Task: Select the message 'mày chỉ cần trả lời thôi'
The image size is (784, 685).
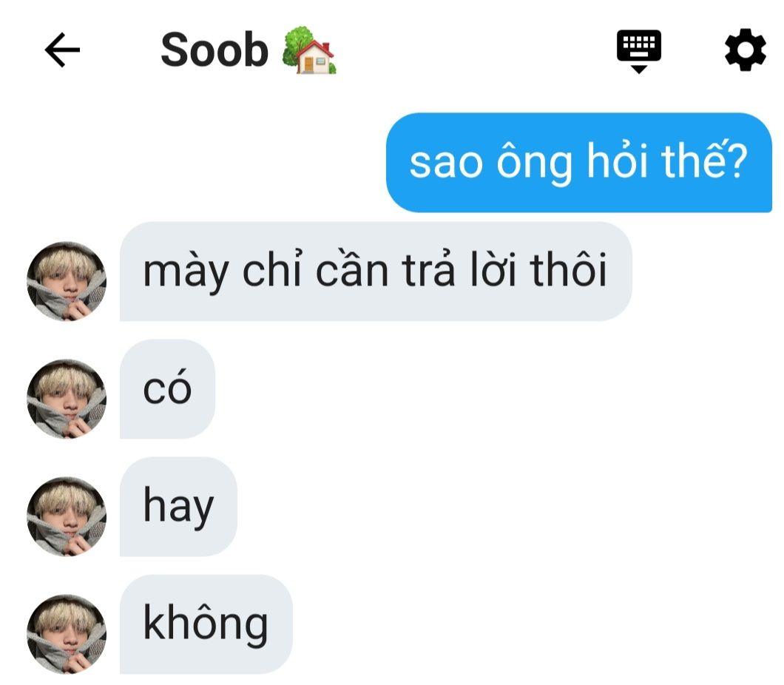Action: click(376, 271)
